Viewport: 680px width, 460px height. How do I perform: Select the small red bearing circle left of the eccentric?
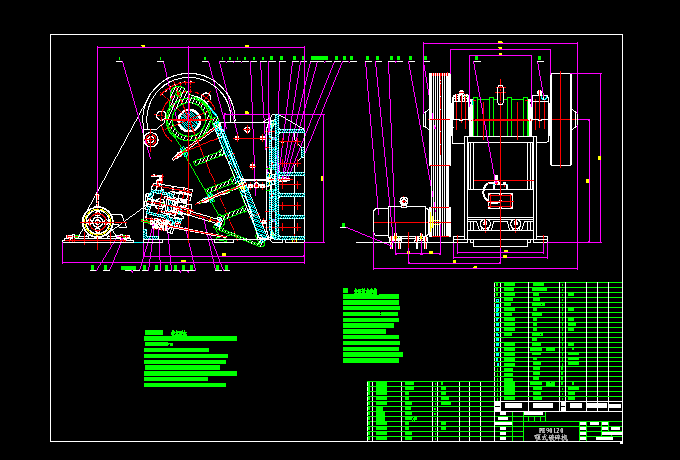(x=151, y=140)
